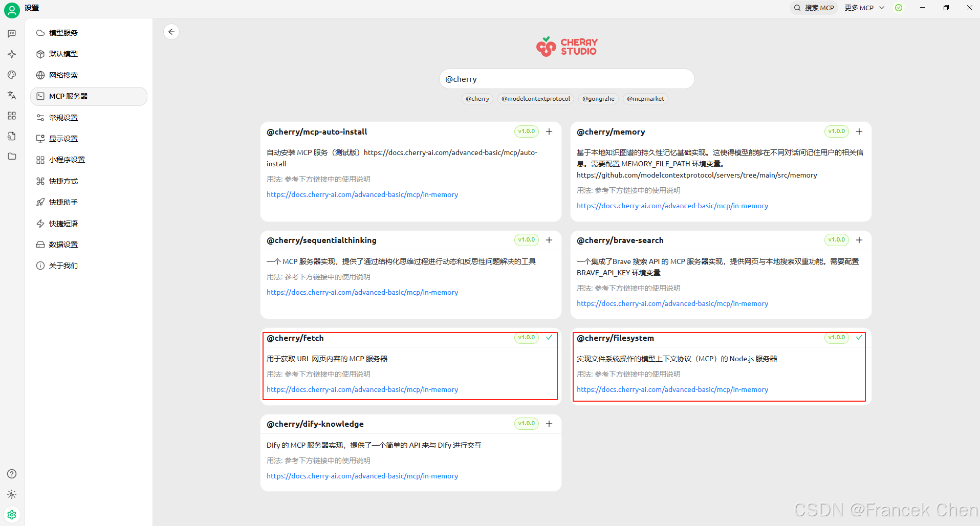Viewport: 980px width, 526px height.
Task: Open the chat assistant sidebar icon
Action: coord(12,34)
